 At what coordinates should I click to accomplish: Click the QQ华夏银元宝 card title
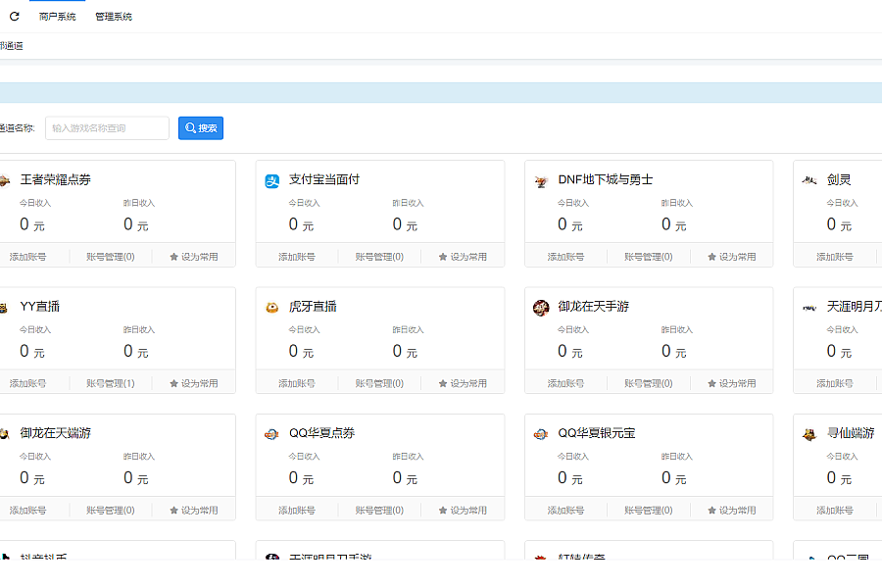[596, 433]
